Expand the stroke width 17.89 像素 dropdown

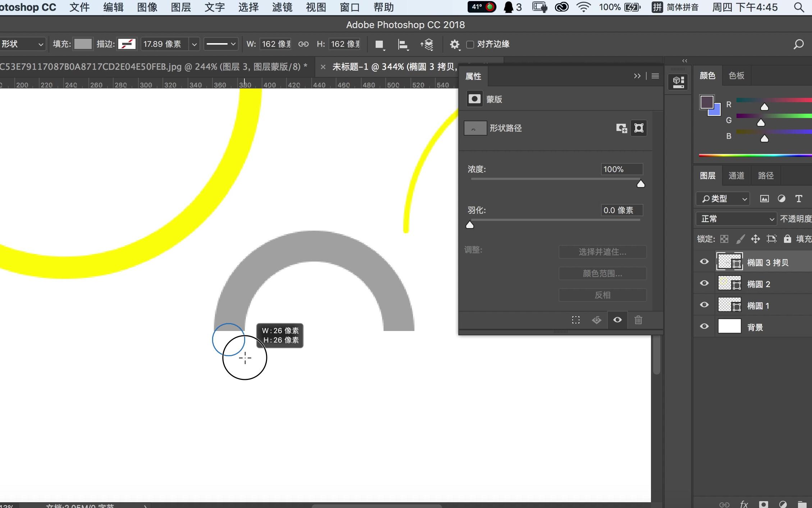pos(194,44)
